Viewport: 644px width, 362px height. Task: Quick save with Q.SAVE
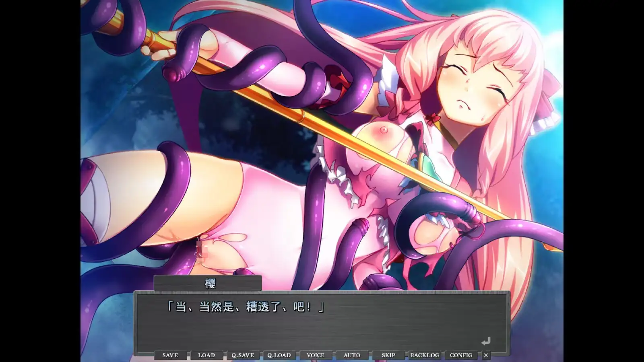click(x=243, y=355)
